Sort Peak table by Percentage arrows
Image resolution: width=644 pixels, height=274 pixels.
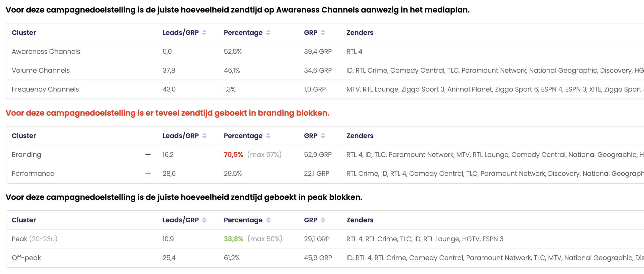click(268, 220)
